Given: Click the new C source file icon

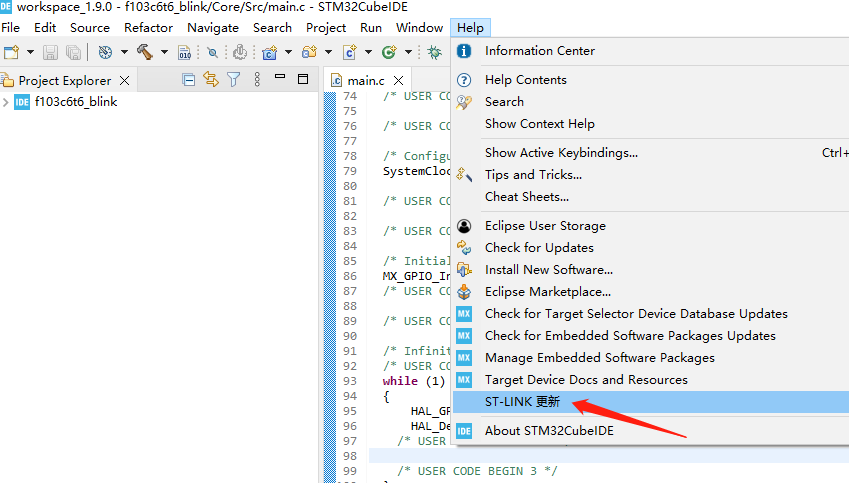Looking at the screenshot, I should coord(349,53).
